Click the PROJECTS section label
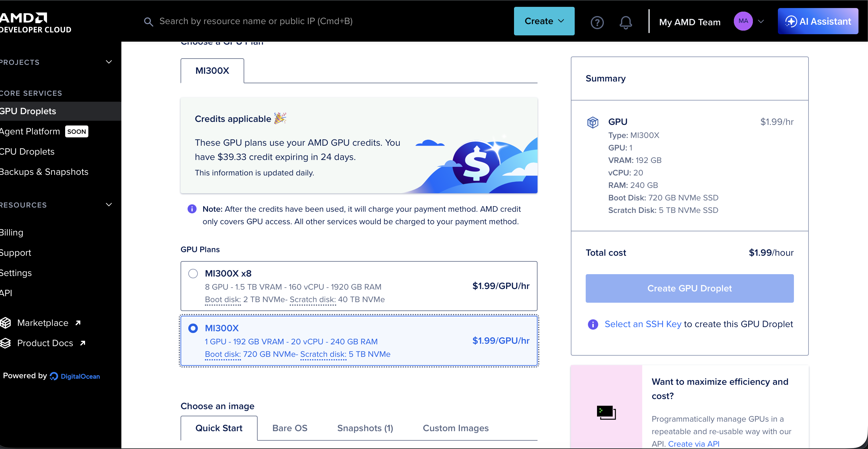Screen dimensions: 868x449 pyautogui.click(x=20, y=62)
